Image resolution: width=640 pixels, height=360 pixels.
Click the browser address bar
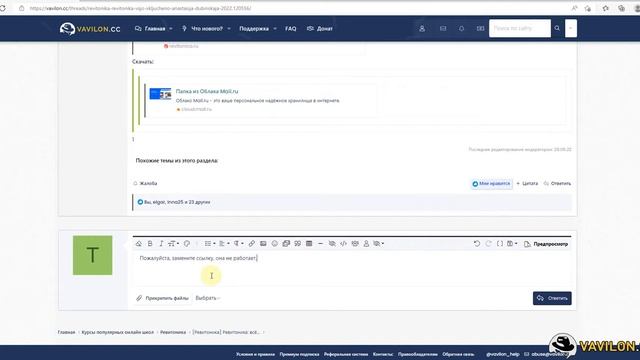294,8
